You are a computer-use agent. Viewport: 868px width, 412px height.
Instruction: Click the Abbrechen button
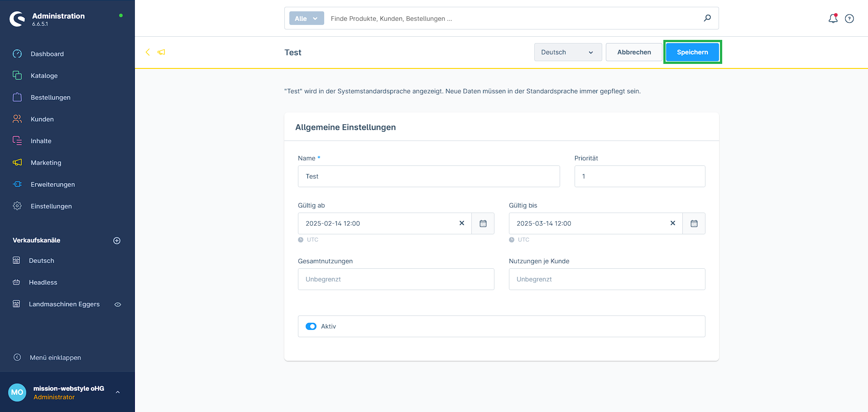coord(634,52)
